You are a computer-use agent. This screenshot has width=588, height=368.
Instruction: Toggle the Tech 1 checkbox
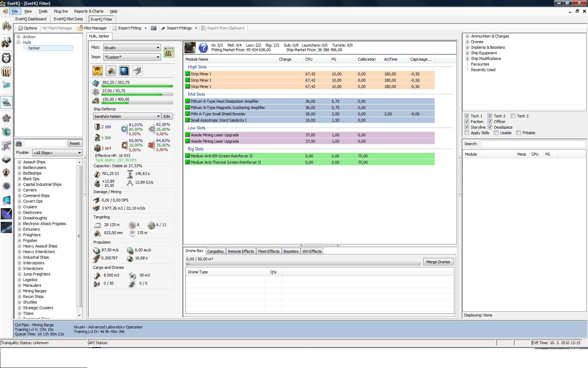[467, 116]
